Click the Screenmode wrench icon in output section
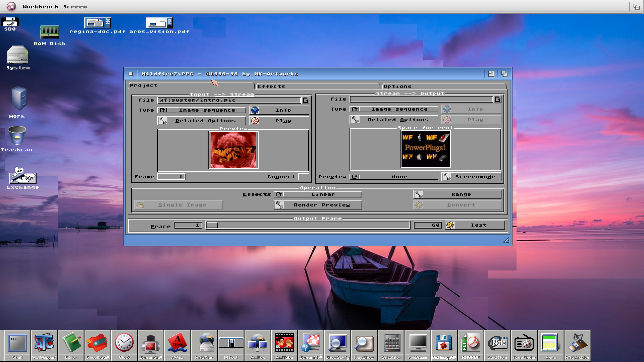The height and width of the screenshot is (362, 644). pyautogui.click(x=446, y=177)
